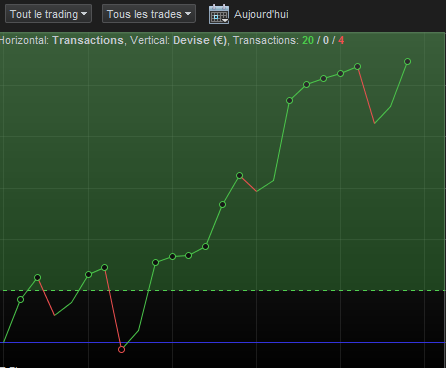Open the calendar date picker icon
The image size is (446, 368).
(219, 14)
